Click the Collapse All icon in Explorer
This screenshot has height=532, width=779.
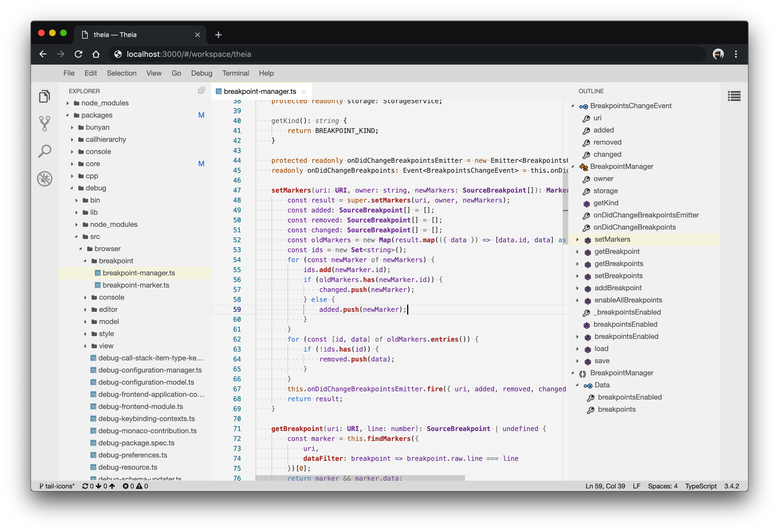coord(201,91)
